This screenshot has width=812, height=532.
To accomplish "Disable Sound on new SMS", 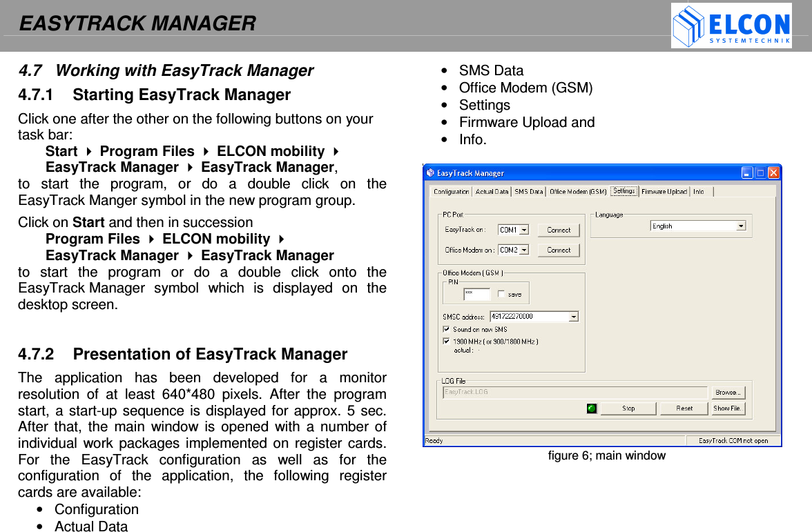I will (x=445, y=329).
